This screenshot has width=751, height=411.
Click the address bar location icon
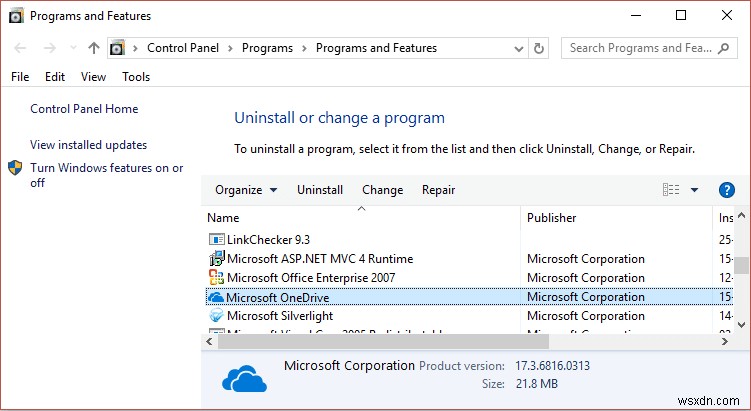point(117,48)
